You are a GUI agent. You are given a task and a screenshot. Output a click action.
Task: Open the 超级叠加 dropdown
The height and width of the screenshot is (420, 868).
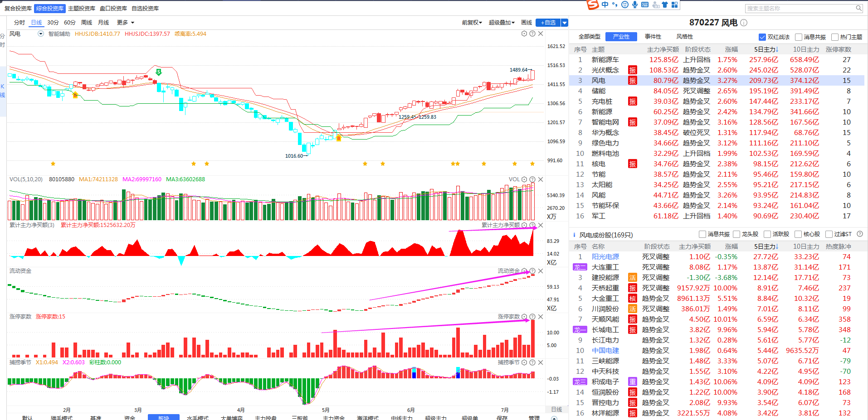click(x=502, y=23)
